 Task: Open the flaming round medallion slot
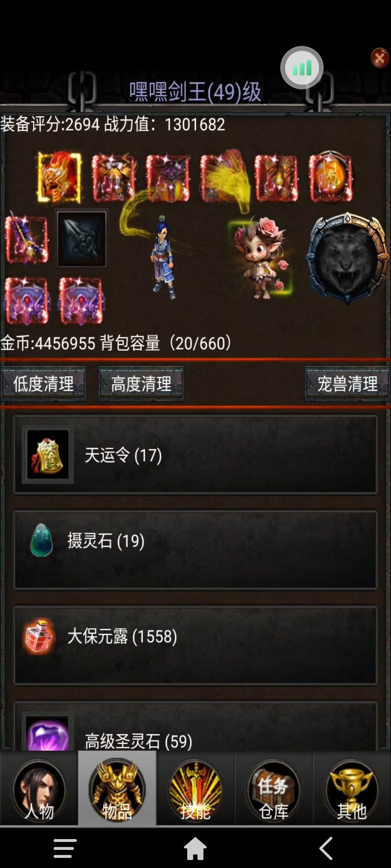[330, 177]
